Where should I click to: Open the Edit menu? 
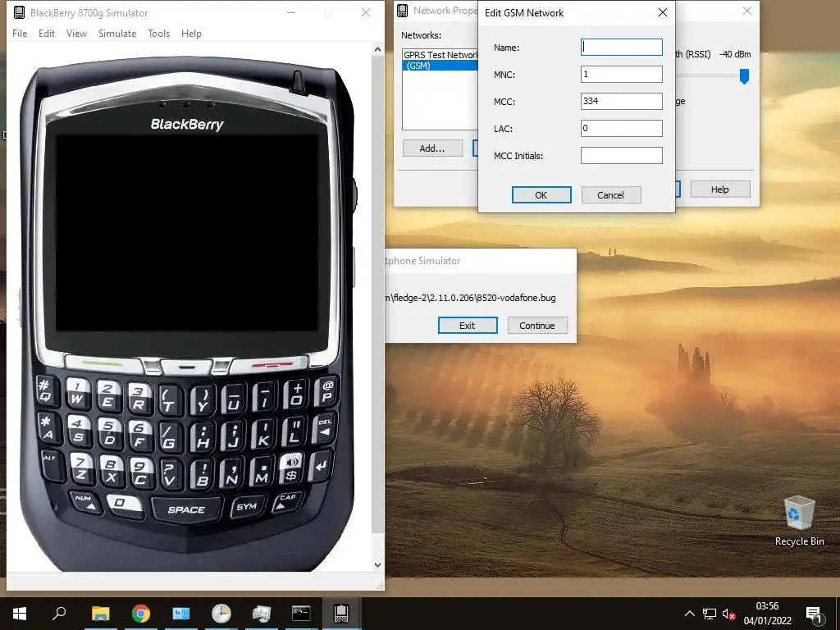point(47,33)
